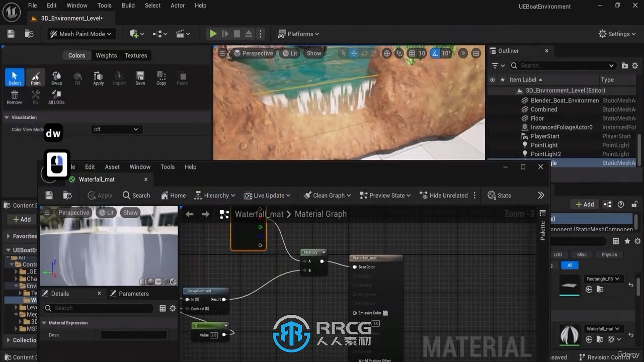Screen dimensions: 644x362
Task: Toggle visibility column eye in Outliner header
Action: [492, 79]
